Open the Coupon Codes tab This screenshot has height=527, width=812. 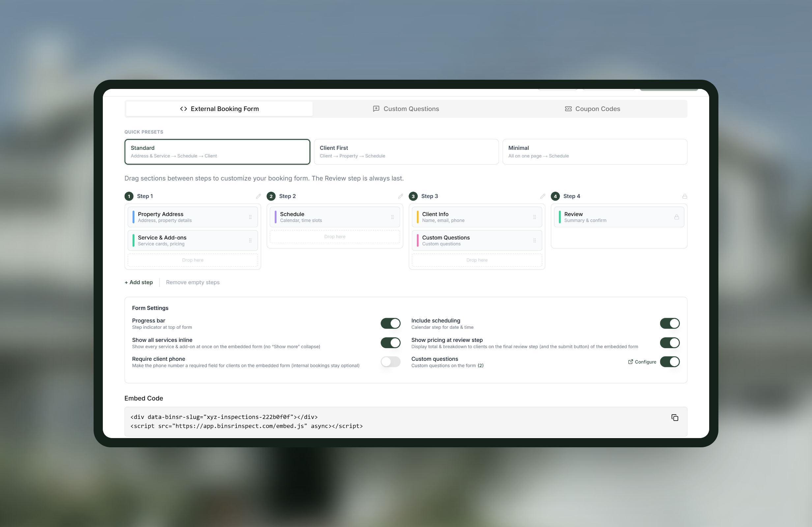pyautogui.click(x=592, y=109)
